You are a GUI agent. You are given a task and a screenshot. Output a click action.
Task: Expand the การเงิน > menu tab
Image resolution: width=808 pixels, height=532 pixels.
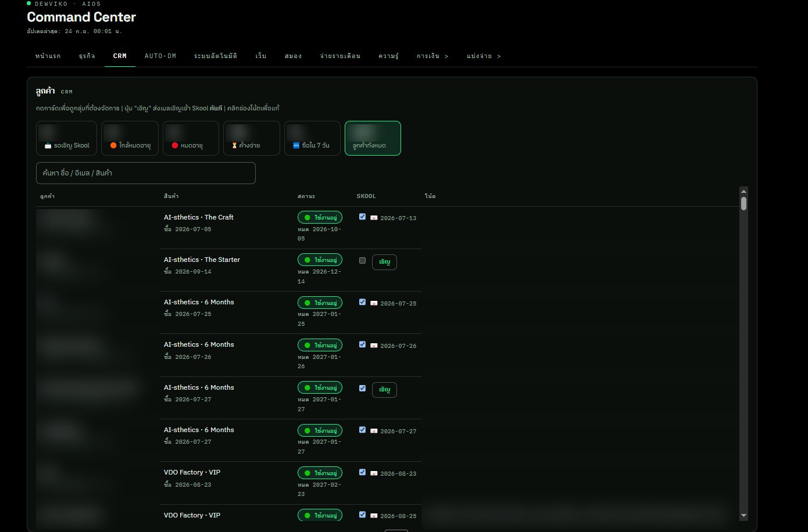coord(432,56)
